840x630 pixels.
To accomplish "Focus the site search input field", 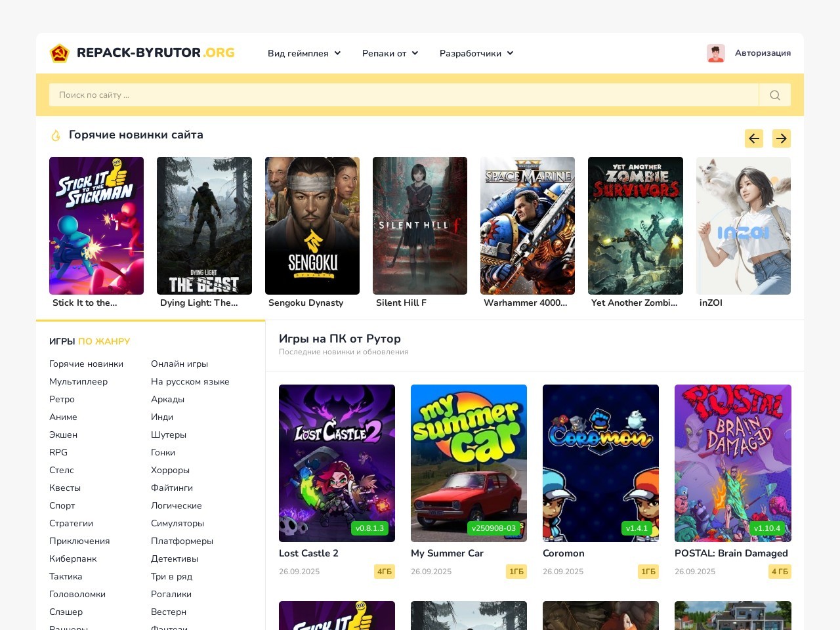I will [x=404, y=95].
